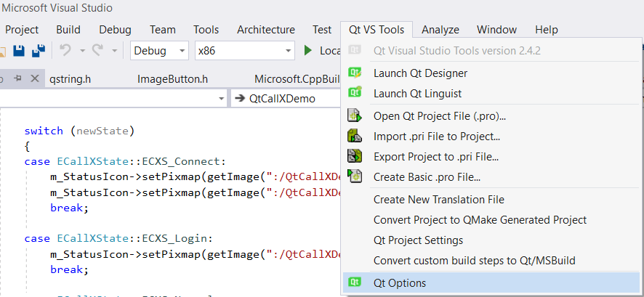Select Create New Translation File
This screenshot has height=297, width=644.
pyautogui.click(x=491, y=200)
